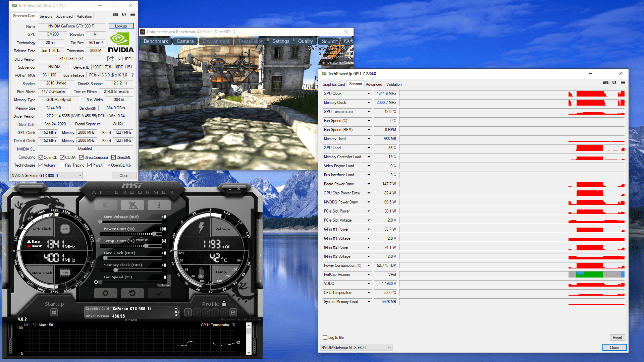
Task: Click the Lookup button
Action: pos(121,26)
